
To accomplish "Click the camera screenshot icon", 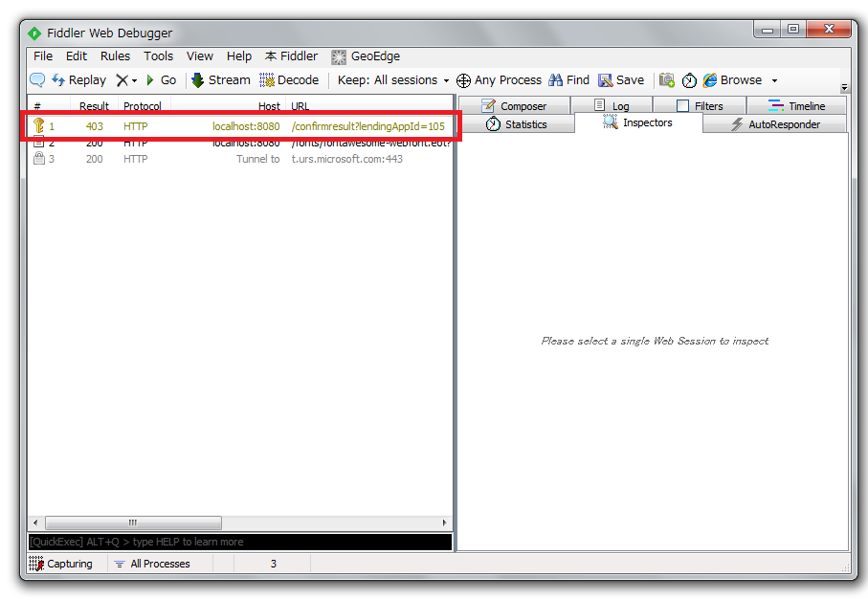I will coord(666,80).
